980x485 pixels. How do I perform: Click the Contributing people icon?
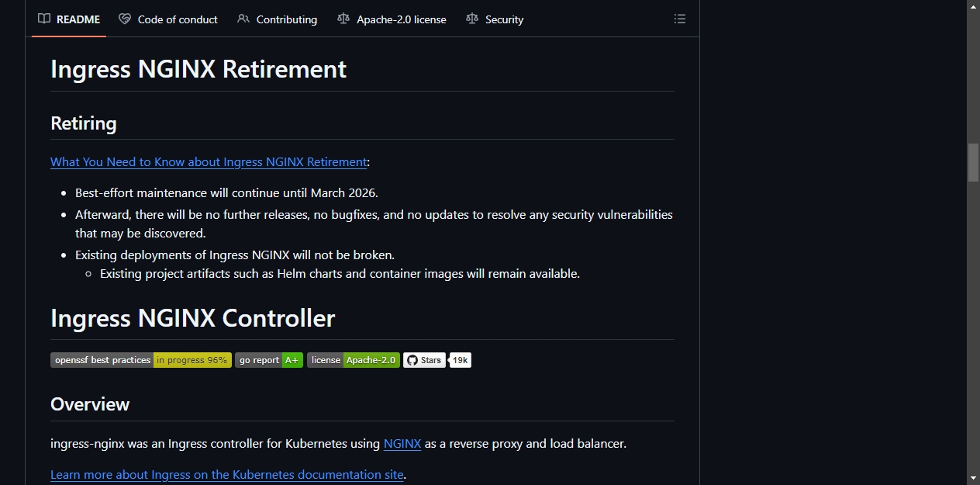243,19
